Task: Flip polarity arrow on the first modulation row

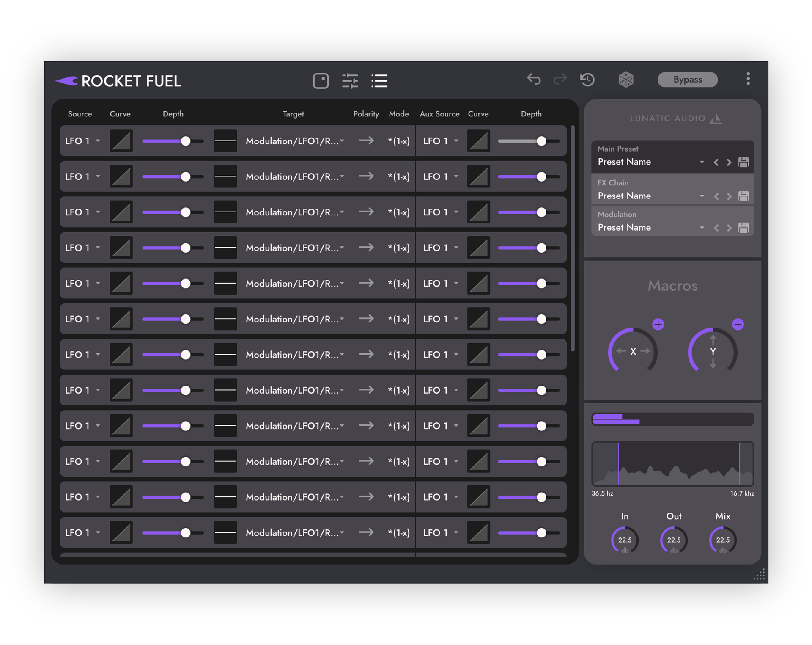Action: (x=366, y=141)
